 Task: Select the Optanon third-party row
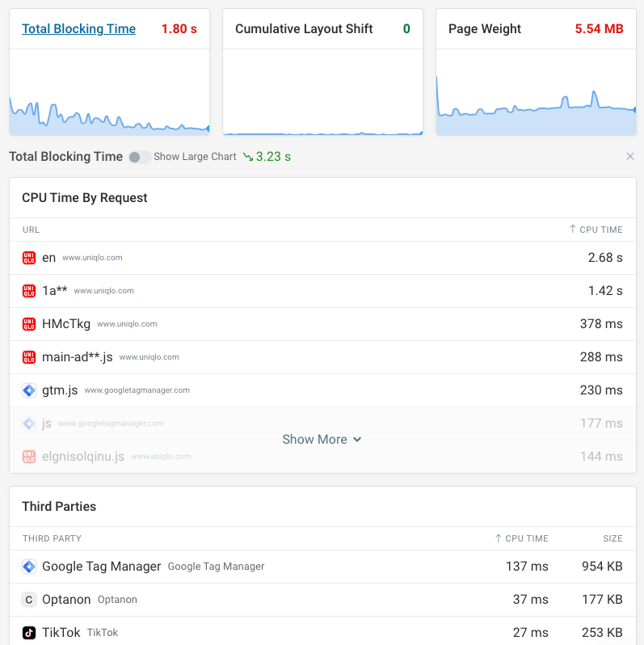[x=323, y=600]
